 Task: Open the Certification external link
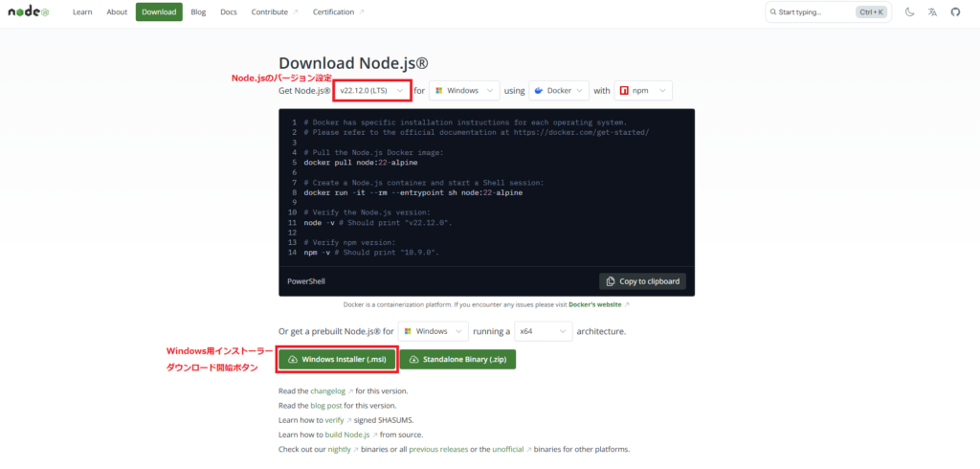pos(339,11)
